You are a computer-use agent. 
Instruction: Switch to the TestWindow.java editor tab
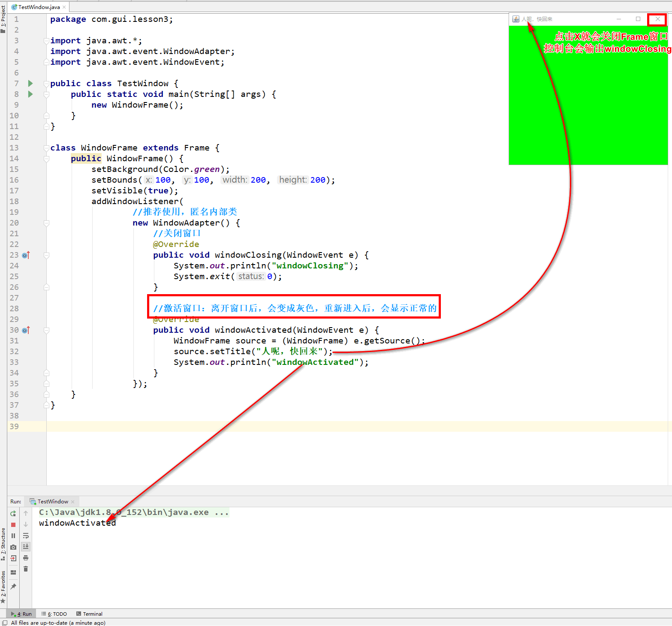tap(39, 7)
